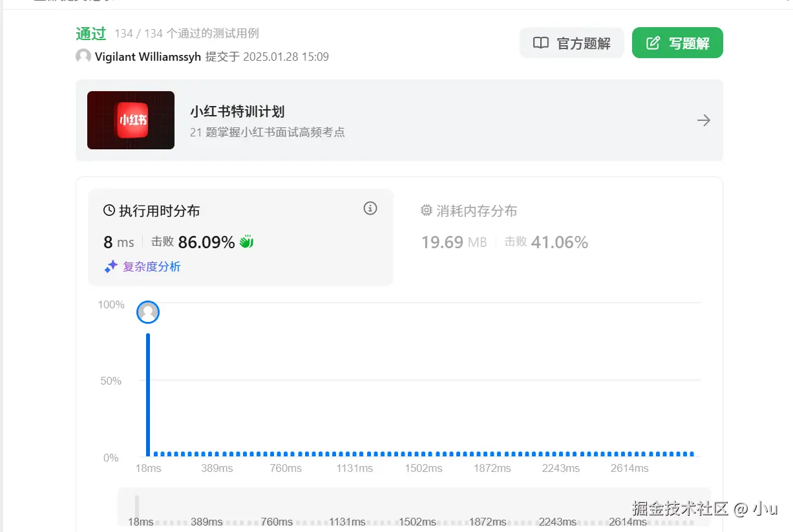
Task: Click the 41.06% memory beat percentage
Action: coord(560,242)
